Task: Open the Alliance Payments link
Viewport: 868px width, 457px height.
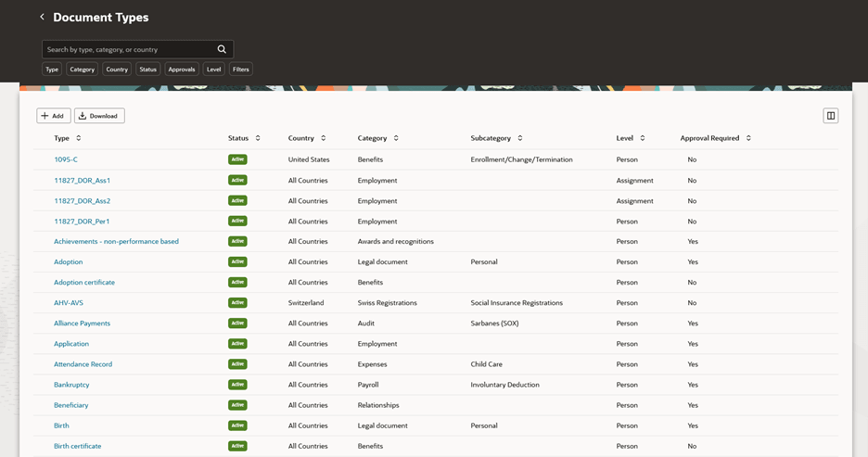Action: point(82,324)
